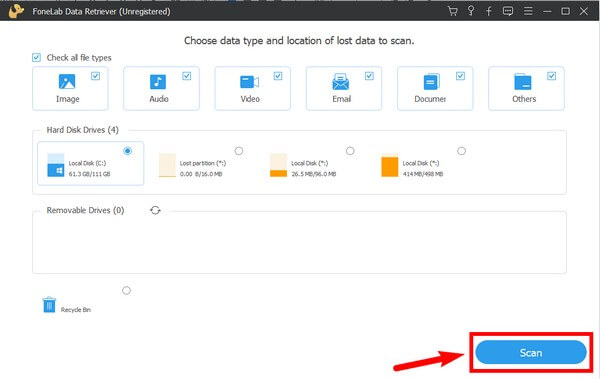Viewport: 600px width, 379px height.
Task: Click the 'Removable Drives (0)' heading
Action: coord(85,210)
